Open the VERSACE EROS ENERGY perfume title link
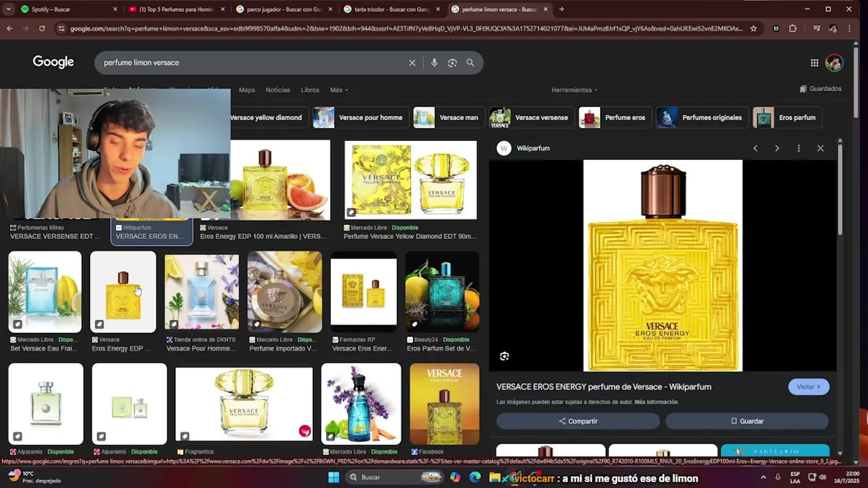868x488 pixels. [604, 387]
